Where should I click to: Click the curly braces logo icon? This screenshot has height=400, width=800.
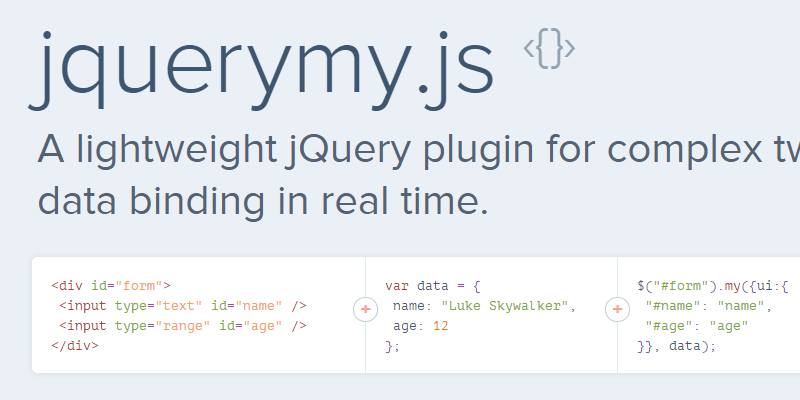tap(549, 49)
